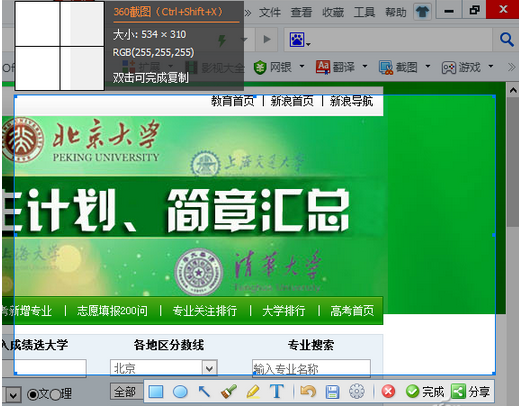Undo the last annotation

[308, 392]
